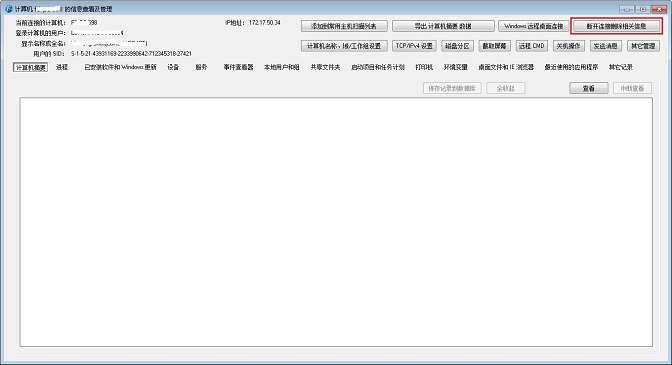The height and width of the screenshot is (365, 672).
Task: Launch 远程 CMD
Action: click(x=531, y=46)
